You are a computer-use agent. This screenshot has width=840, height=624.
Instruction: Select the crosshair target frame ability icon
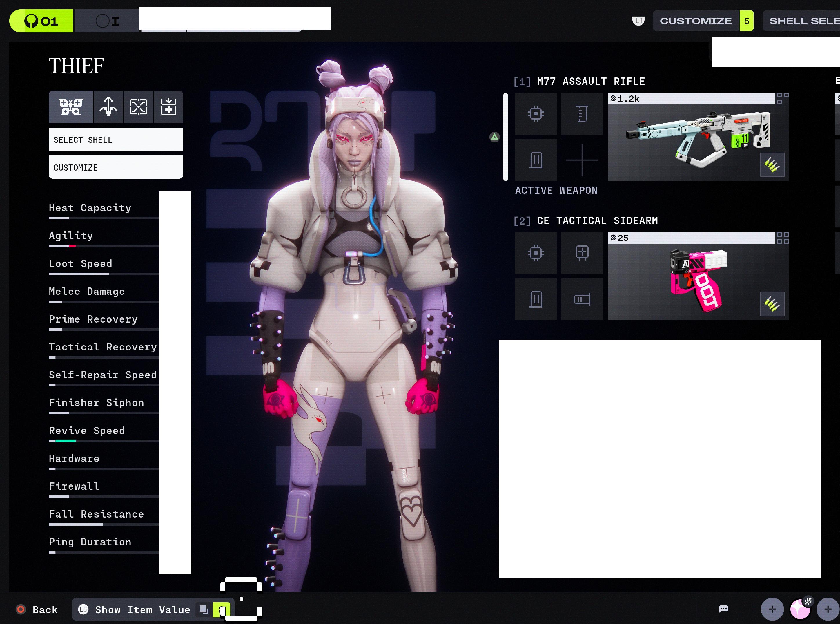coord(139,107)
